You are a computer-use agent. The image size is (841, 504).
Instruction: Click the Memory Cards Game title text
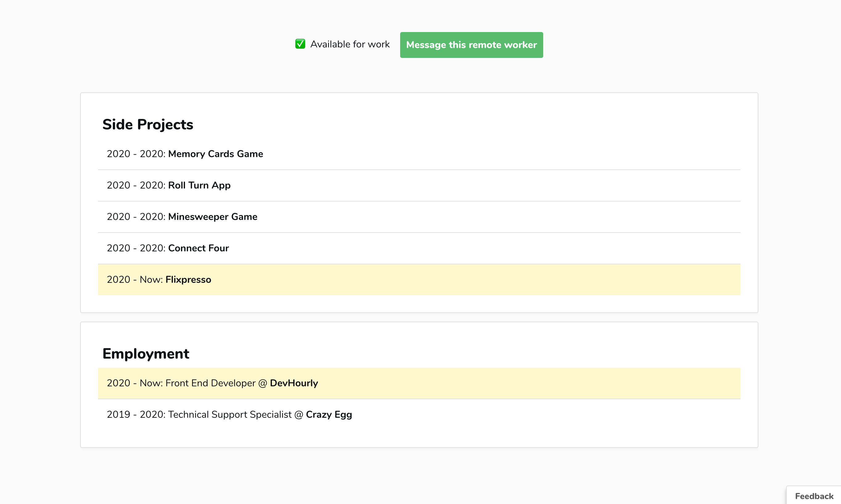215,154
